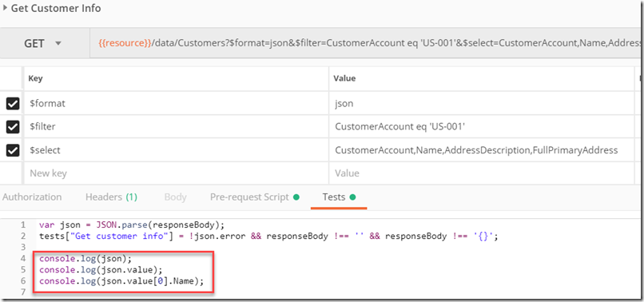Image resolution: width=644 pixels, height=302 pixels.
Task: Select the Tests tab
Action: [x=339, y=197]
